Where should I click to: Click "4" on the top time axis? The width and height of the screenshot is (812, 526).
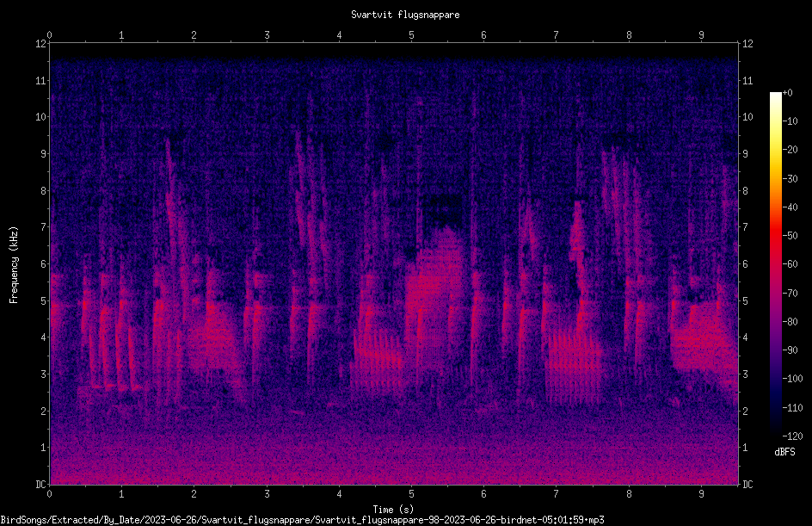pos(339,35)
